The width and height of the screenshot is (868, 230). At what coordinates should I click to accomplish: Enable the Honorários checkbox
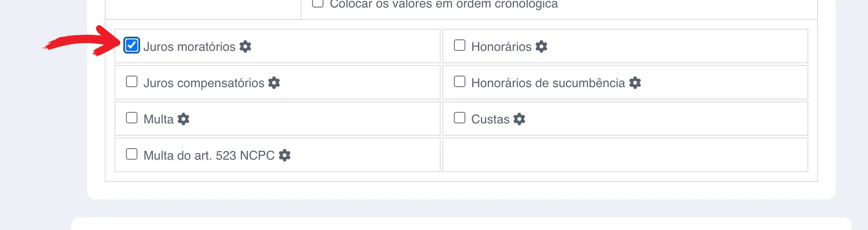tap(460, 46)
